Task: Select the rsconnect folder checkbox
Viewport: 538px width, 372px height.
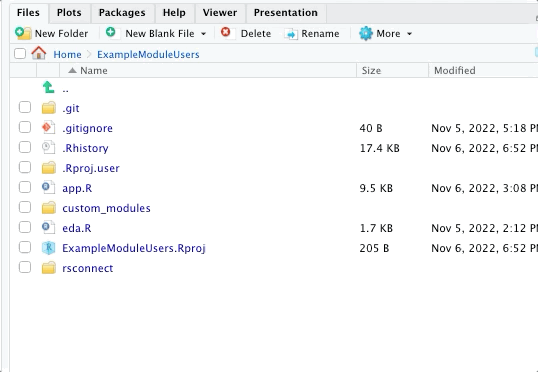Action: 25,267
